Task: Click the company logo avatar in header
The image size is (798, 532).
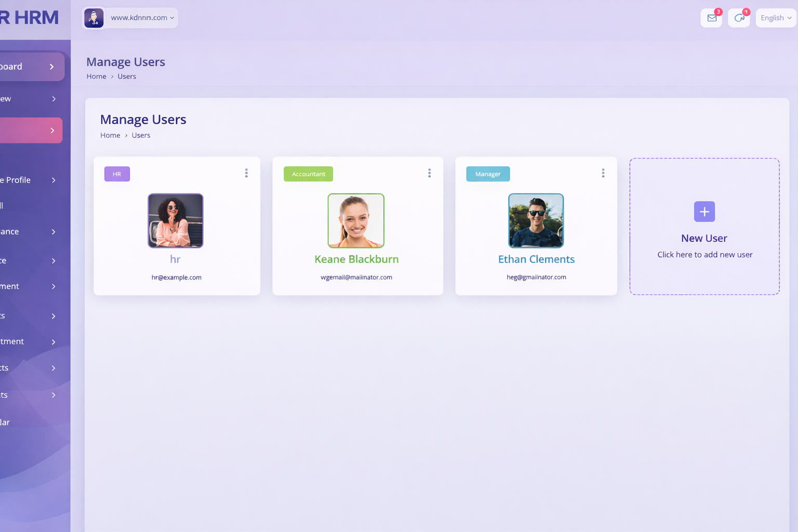Action: (x=94, y=18)
